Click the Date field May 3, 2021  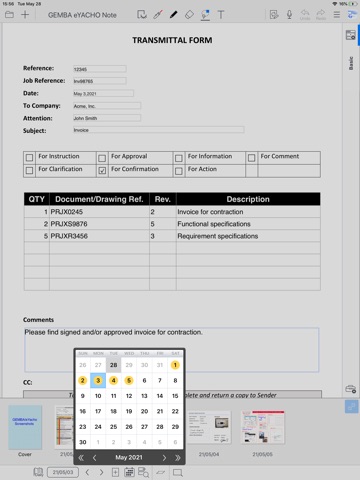tap(103, 93)
